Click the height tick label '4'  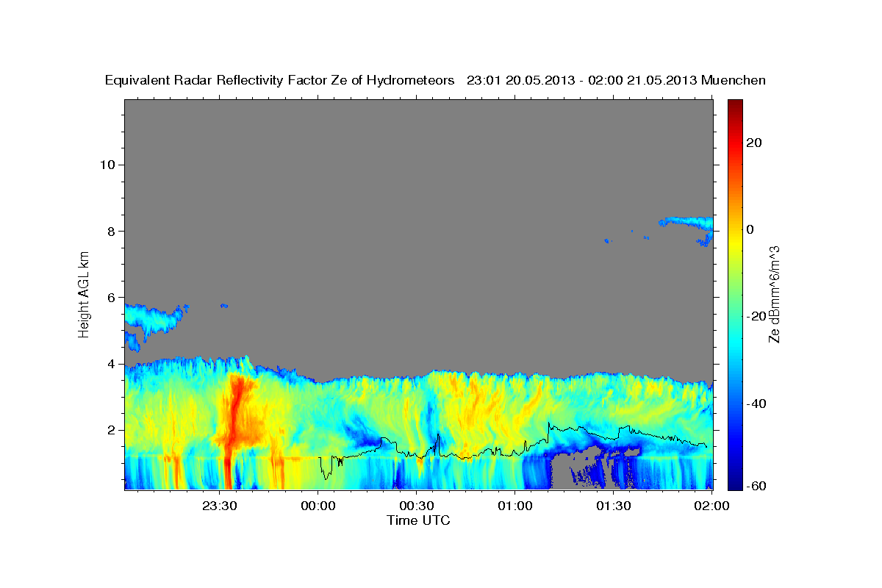click(x=110, y=364)
